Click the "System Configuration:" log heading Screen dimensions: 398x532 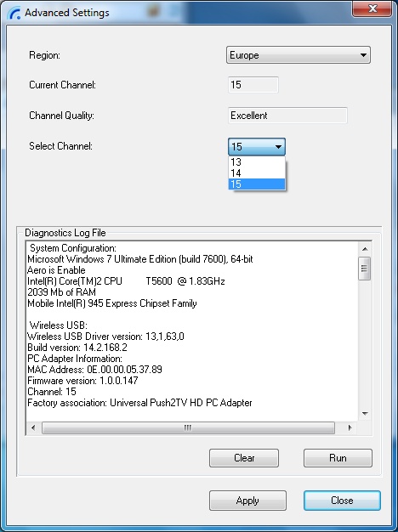73,248
